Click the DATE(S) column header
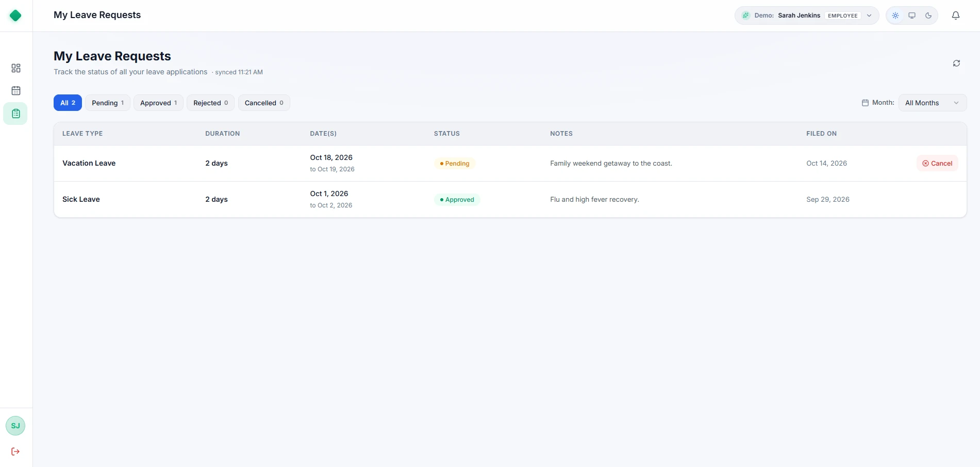 click(x=323, y=134)
